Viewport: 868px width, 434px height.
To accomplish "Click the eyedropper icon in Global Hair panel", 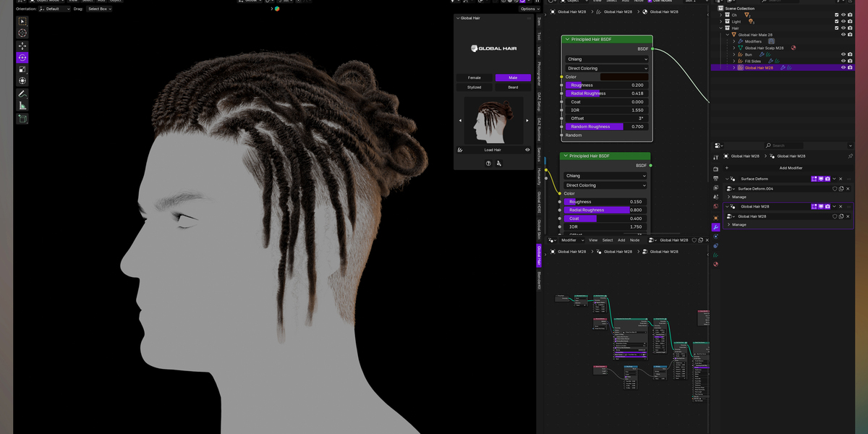I will [x=499, y=163].
